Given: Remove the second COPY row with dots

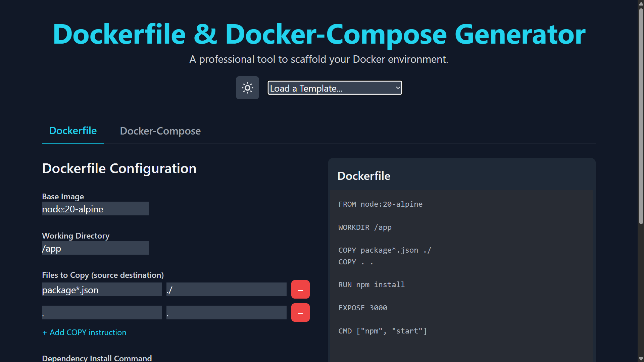Looking at the screenshot, I should pyautogui.click(x=300, y=313).
